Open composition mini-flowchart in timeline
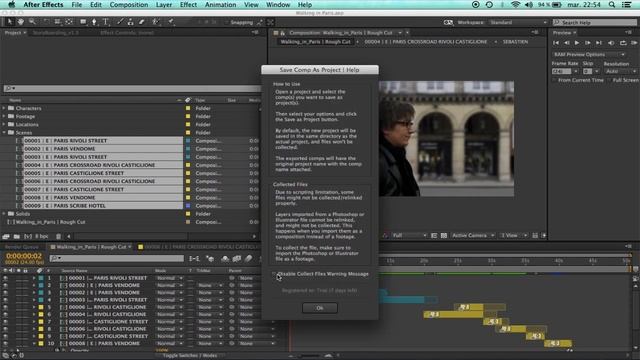The image size is (640, 360). [194, 259]
